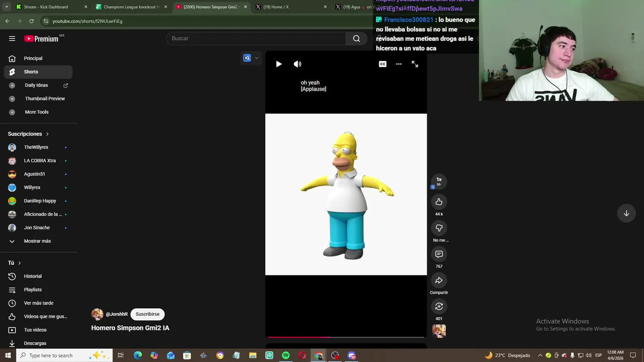Open Tus videos in sidebar

point(38,330)
